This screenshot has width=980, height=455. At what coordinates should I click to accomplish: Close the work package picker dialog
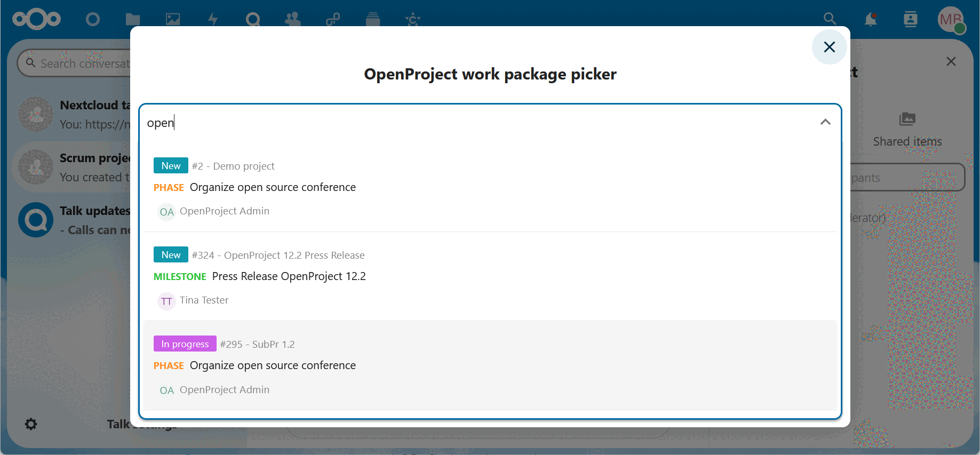click(x=829, y=47)
